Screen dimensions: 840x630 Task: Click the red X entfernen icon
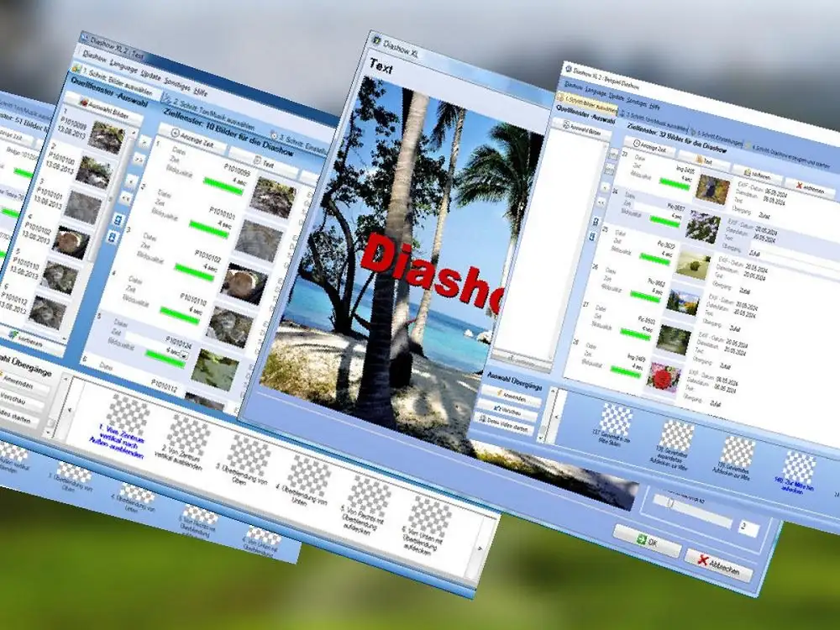coord(800,185)
